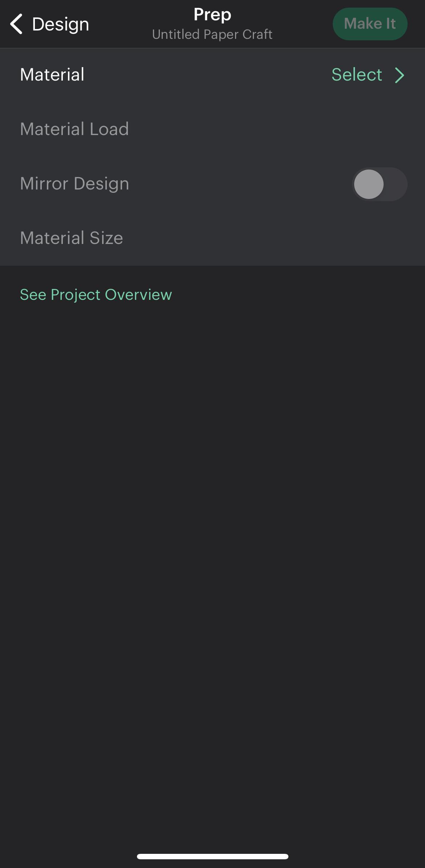Tap the Prep screen title
The width and height of the screenshot is (425, 868).
(212, 15)
